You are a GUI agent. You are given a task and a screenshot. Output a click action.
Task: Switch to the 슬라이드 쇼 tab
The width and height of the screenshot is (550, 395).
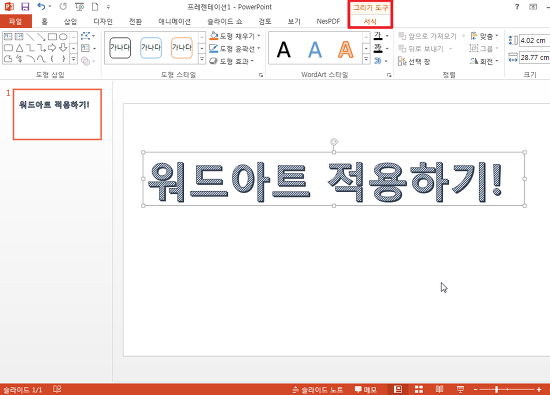(x=224, y=21)
